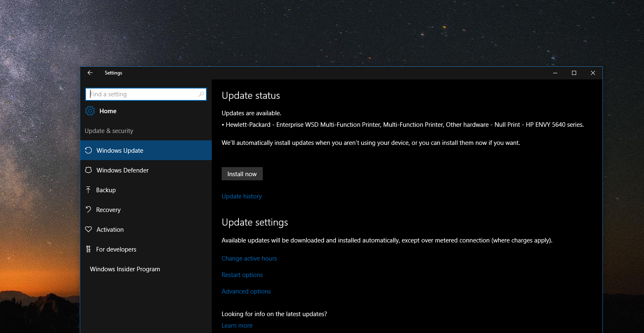Go to For developers
Screen dimensions: 644x333
pos(146,249)
